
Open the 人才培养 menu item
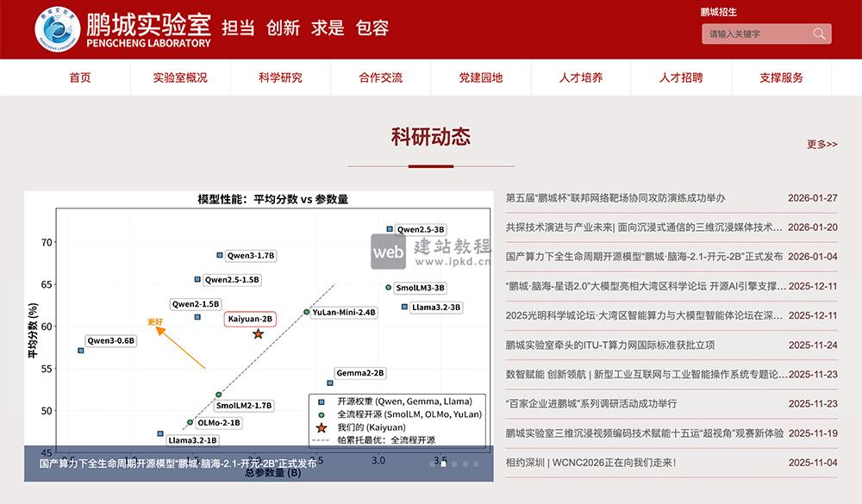[x=579, y=78]
